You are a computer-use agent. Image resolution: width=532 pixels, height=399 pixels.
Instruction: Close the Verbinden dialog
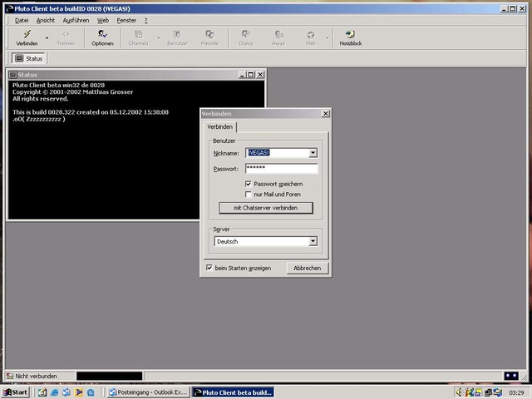point(325,113)
